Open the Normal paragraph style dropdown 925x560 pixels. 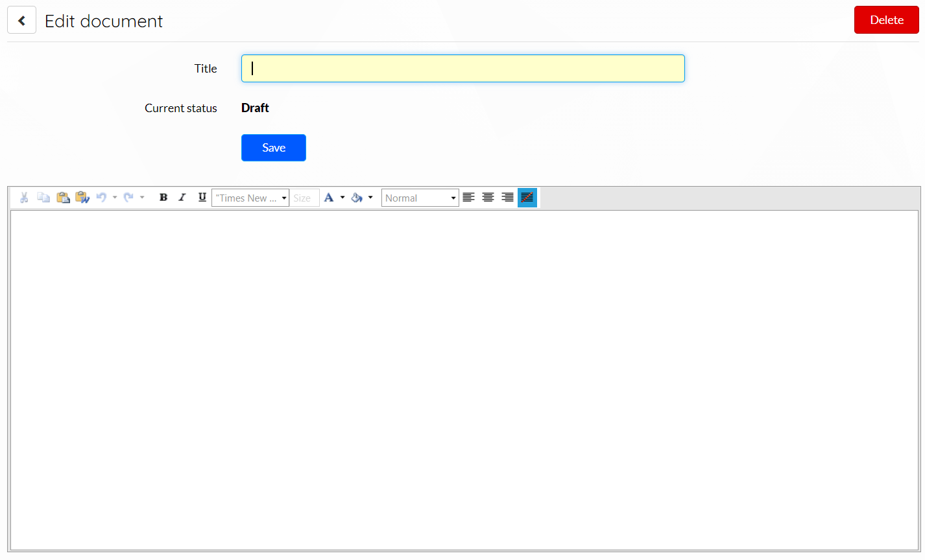pos(420,198)
